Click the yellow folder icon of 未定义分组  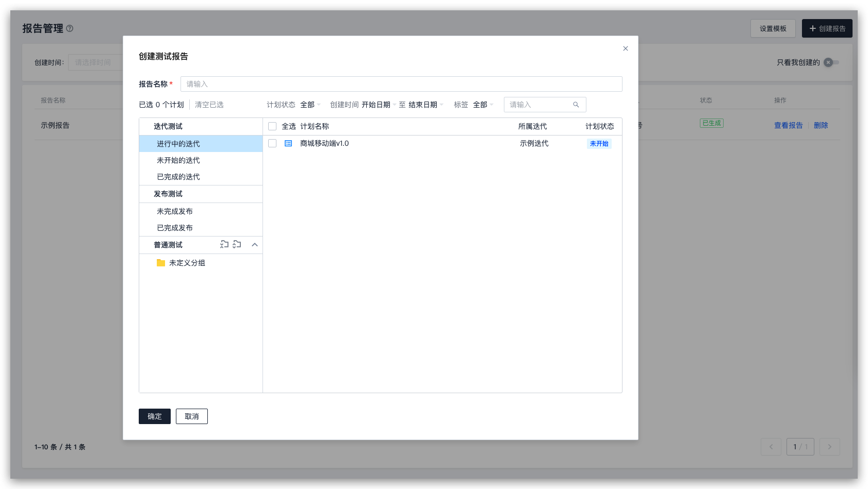[161, 263]
